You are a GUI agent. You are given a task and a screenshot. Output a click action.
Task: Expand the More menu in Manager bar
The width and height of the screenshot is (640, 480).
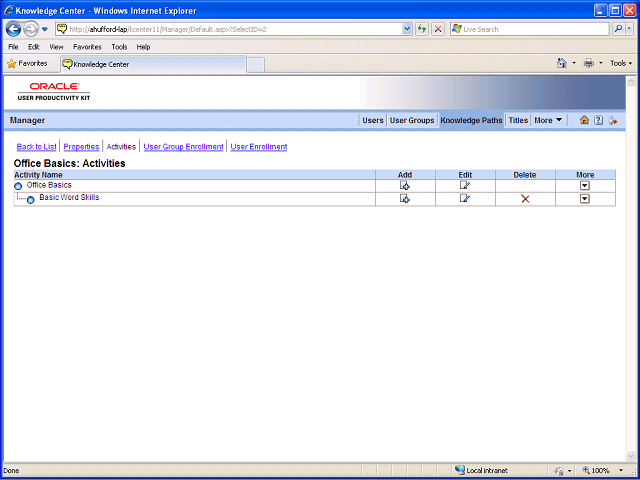pos(548,120)
